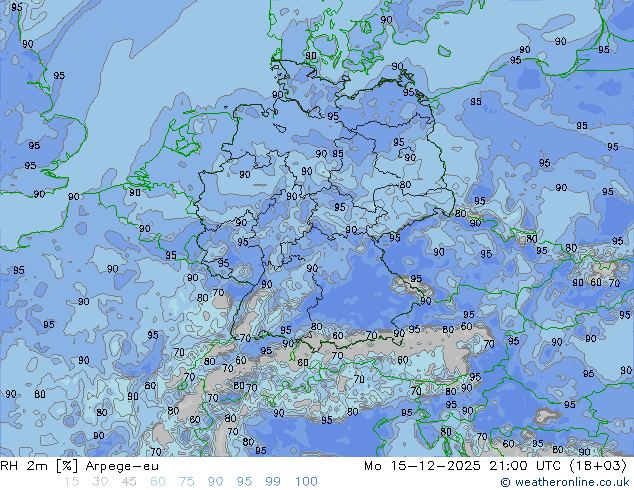The width and height of the screenshot is (634, 490).
Task: Click the '(18+03)' forecast run label
Action: coord(598,466)
